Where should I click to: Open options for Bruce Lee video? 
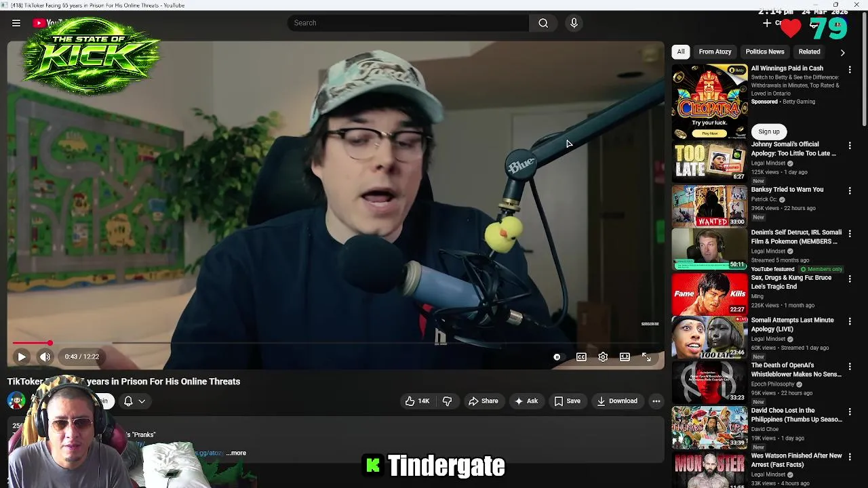pos(849,279)
